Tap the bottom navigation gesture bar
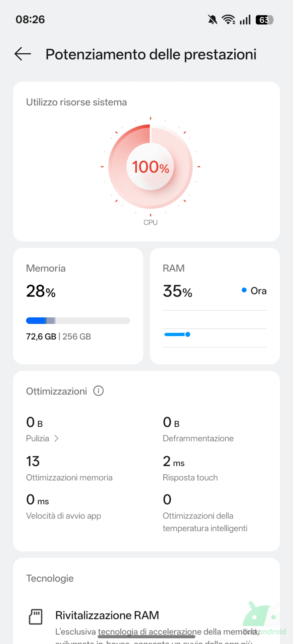 pos(146,636)
